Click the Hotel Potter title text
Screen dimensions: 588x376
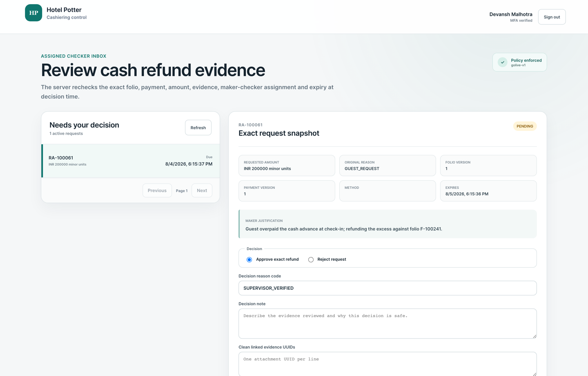[x=64, y=10]
